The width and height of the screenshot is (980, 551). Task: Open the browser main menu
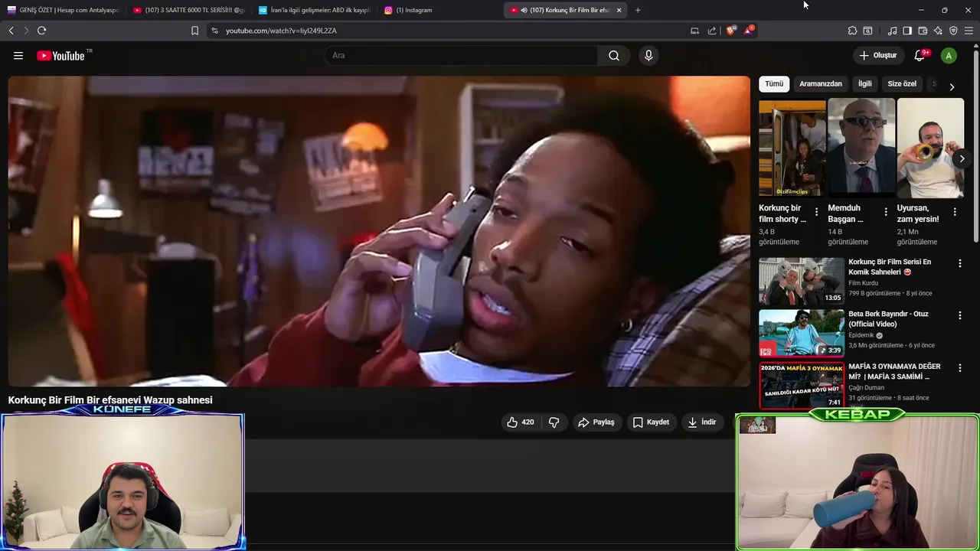[x=969, y=31]
